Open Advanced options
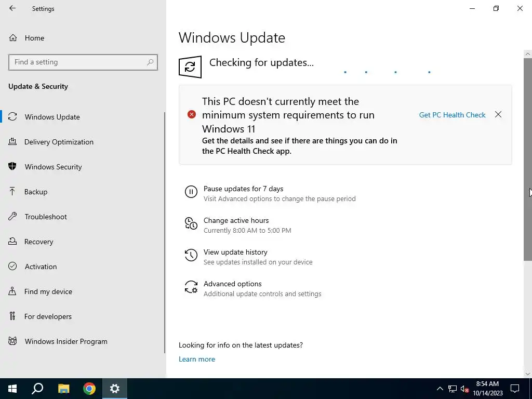The height and width of the screenshot is (399, 532). point(232,284)
